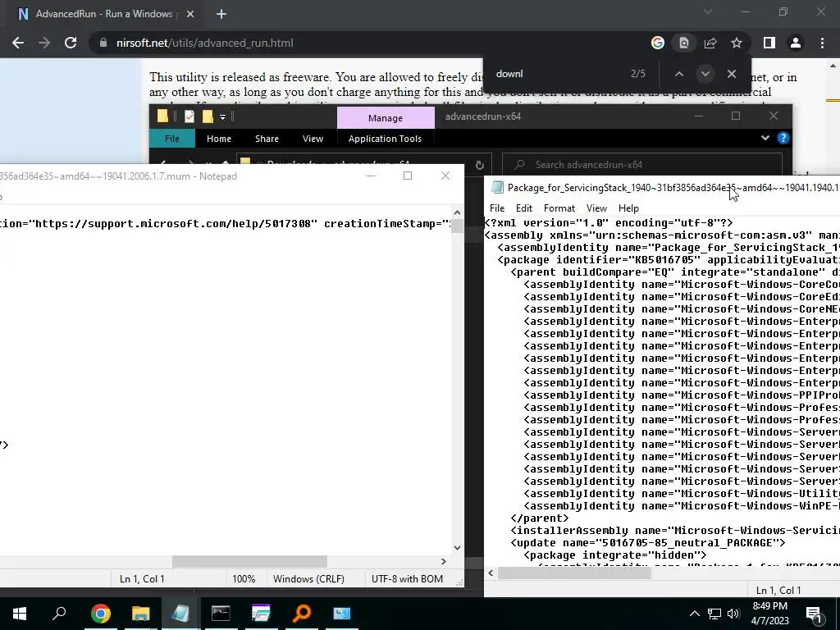This screenshot has width=840, height=630.
Task: Open the Chrome tab search chevron
Action: click(708, 11)
